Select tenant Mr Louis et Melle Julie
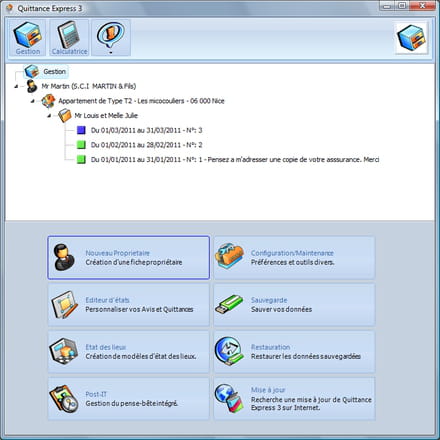Image resolution: width=440 pixels, height=440 pixels. pos(106,116)
